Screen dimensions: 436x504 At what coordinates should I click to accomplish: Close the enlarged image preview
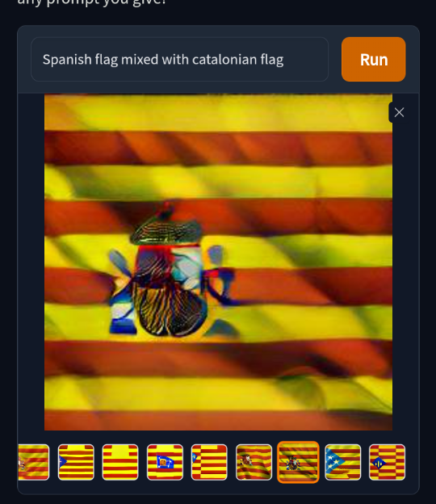pyautogui.click(x=399, y=112)
